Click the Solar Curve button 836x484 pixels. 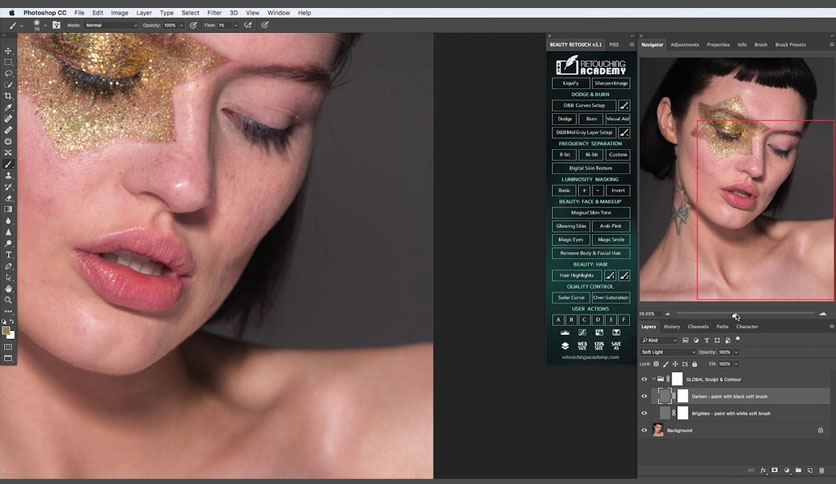(x=571, y=297)
